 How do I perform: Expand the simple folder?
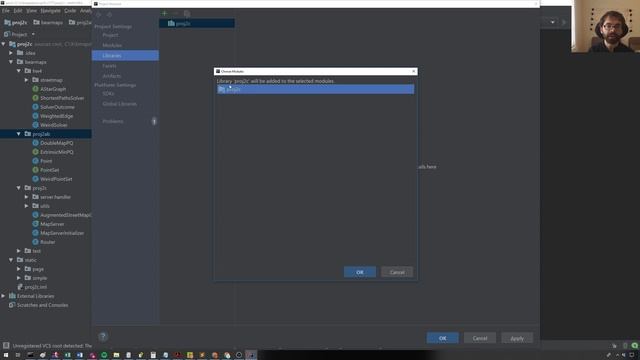(x=19, y=278)
